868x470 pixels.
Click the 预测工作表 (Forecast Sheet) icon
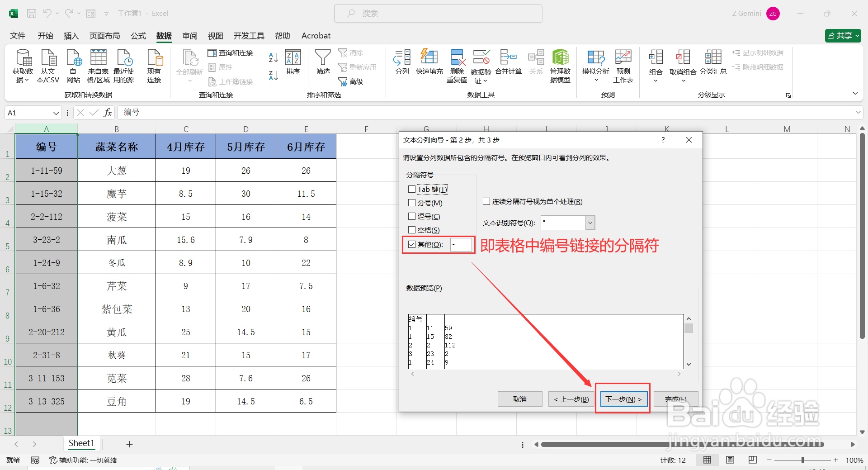tap(623, 63)
